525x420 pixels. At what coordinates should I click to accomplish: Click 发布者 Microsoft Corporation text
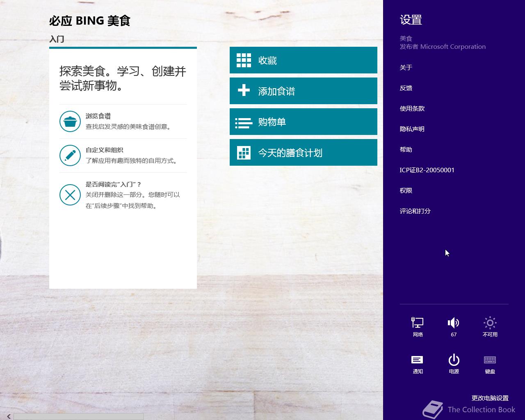tap(443, 46)
